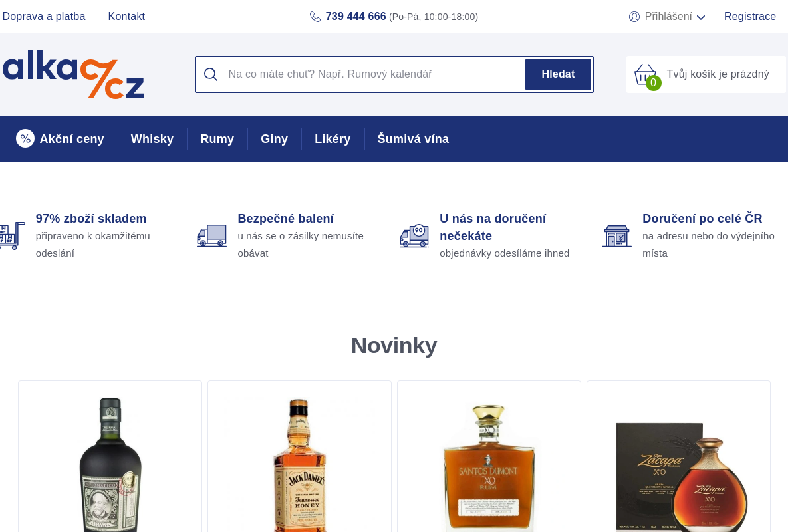Open the Whisky category menu

click(x=152, y=139)
